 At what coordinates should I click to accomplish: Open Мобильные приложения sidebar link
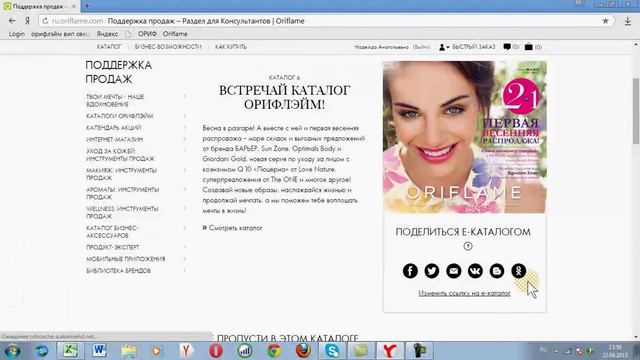[x=126, y=259]
